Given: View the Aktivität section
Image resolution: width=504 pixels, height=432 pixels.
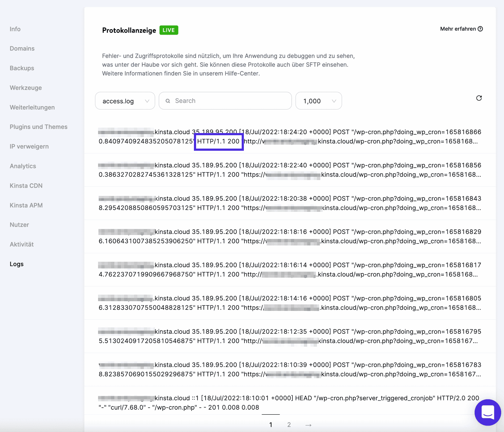Looking at the screenshot, I should click(x=21, y=244).
